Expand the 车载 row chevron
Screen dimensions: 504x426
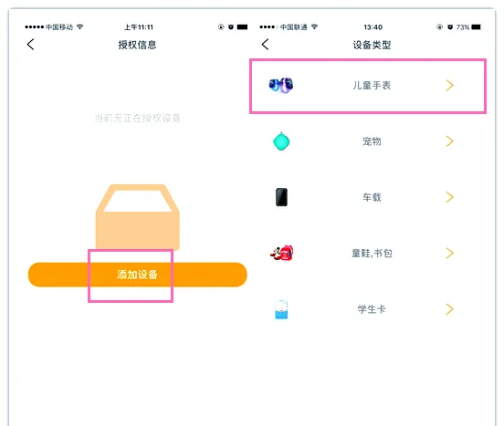click(x=450, y=197)
